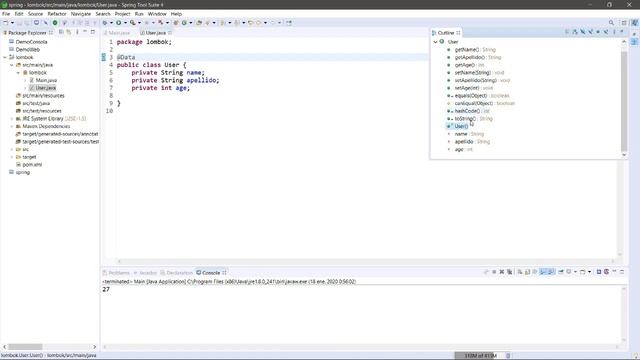This screenshot has height=360, width=640.
Task: Click Pin Console icon
Action: click(561, 272)
